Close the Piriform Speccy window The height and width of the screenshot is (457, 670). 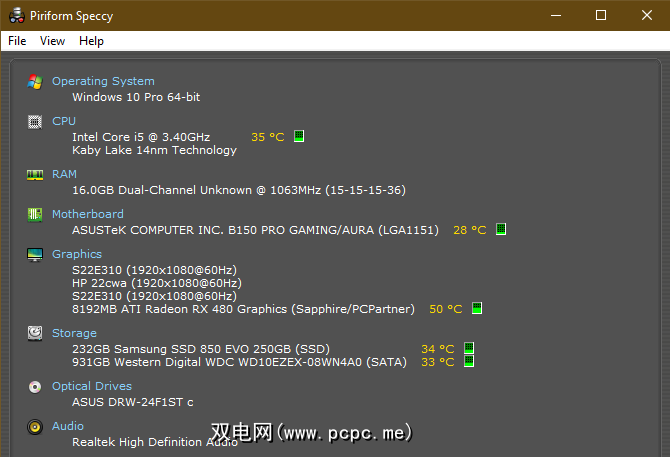[x=647, y=15]
